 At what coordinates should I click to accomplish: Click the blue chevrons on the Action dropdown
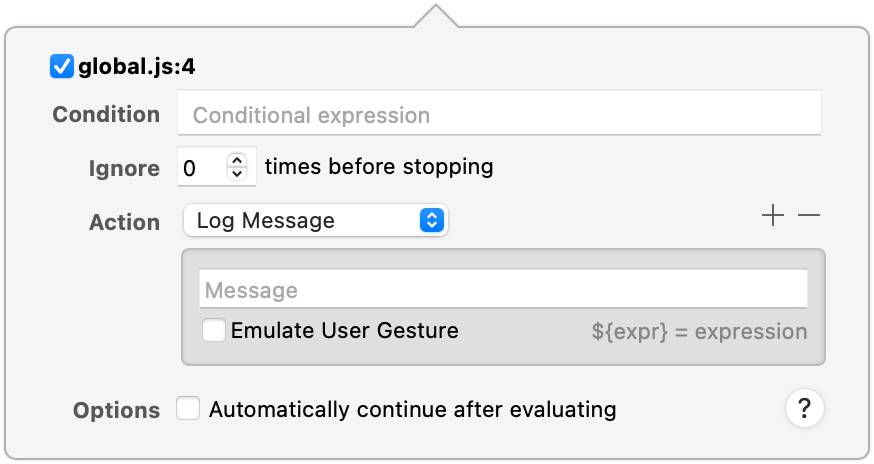pyautogui.click(x=431, y=221)
